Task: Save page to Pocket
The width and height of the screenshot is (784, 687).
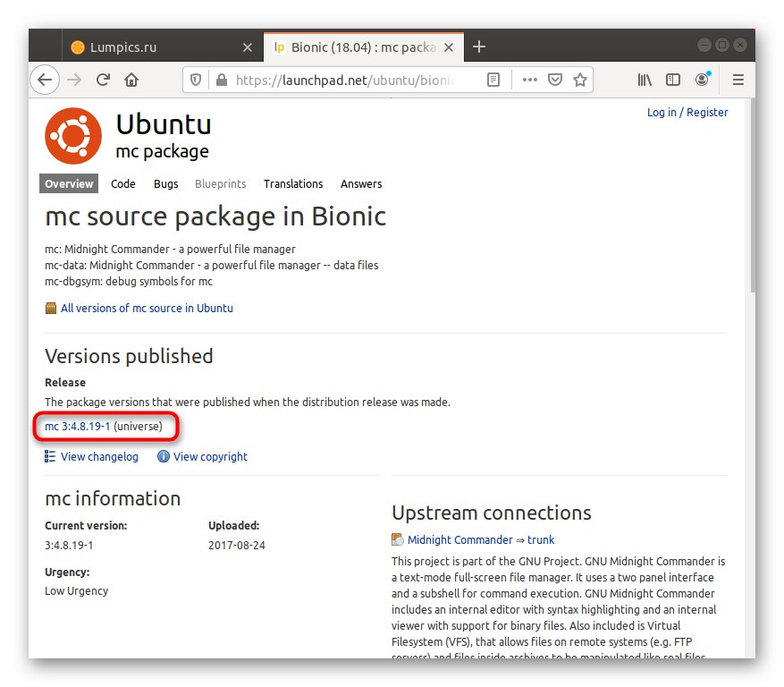Action: point(555,80)
